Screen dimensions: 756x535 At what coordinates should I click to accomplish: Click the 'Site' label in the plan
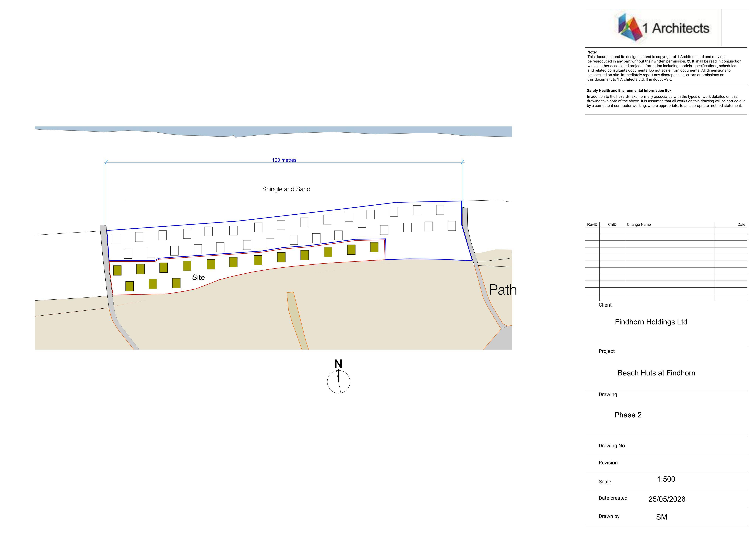click(x=198, y=277)
